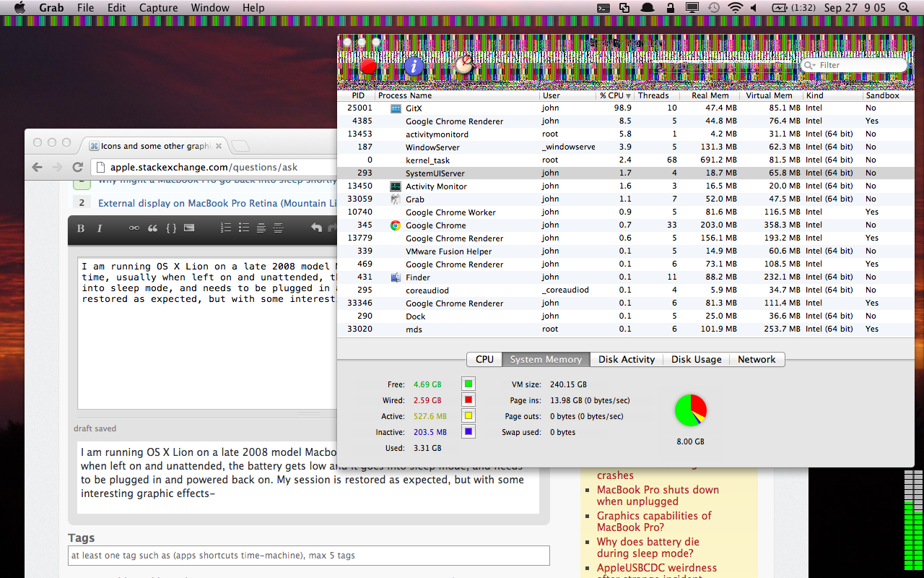The height and width of the screenshot is (578, 924).
Task: Open the 'MacBook Pro shuts down when unplugged' link
Action: click(658, 496)
